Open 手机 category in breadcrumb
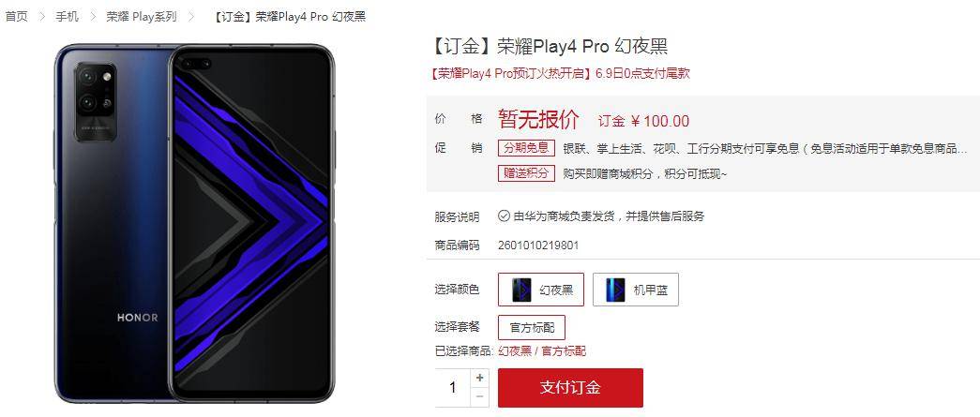The width and height of the screenshot is (980, 417). pos(67,17)
